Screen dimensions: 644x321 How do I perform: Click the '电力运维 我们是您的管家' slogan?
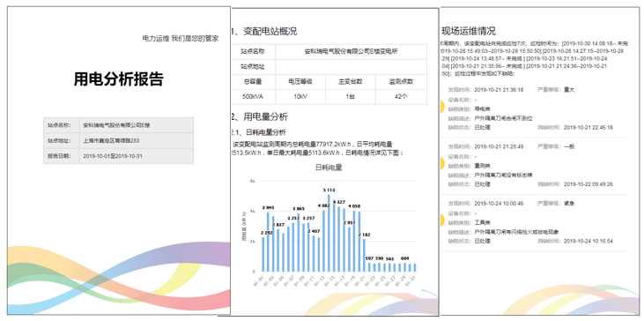click(x=181, y=38)
